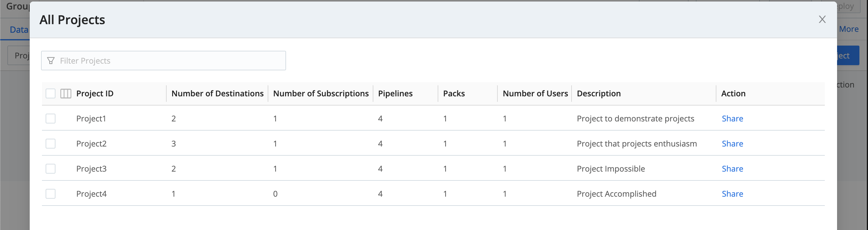Click Project2's destinations value 3
Image resolution: width=868 pixels, height=230 pixels.
click(x=174, y=143)
